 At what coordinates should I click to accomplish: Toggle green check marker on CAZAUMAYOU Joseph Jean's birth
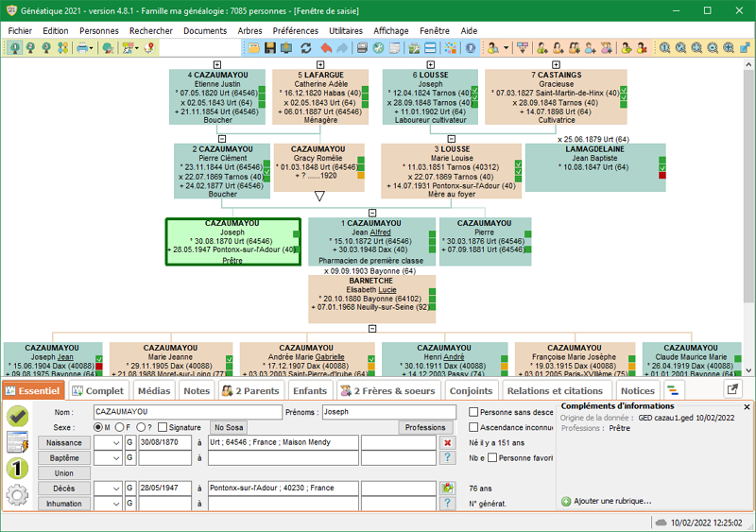[x=99, y=359]
